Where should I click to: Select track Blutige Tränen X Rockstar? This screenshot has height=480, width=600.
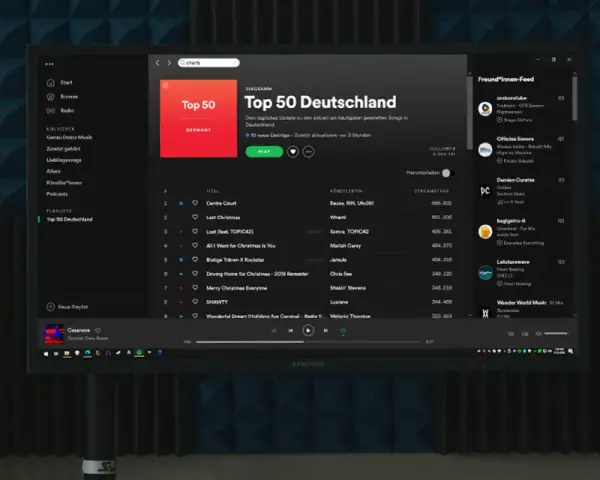(x=235, y=260)
